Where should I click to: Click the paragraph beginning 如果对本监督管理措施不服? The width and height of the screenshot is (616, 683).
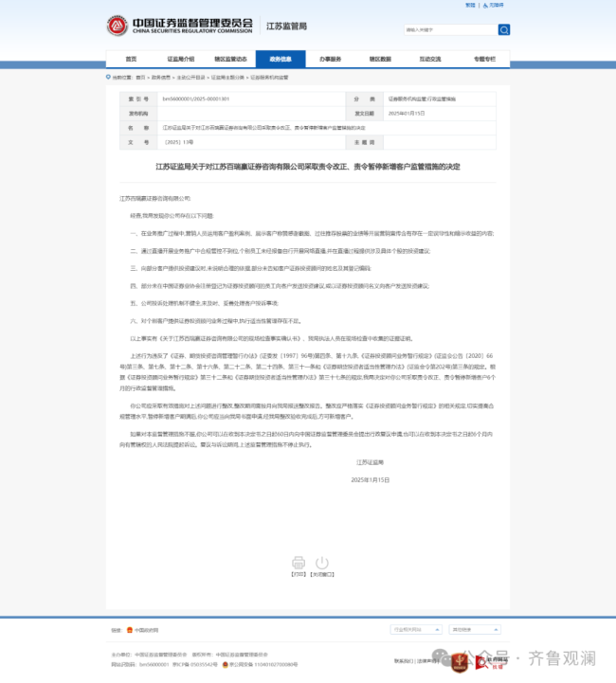coord(308,440)
